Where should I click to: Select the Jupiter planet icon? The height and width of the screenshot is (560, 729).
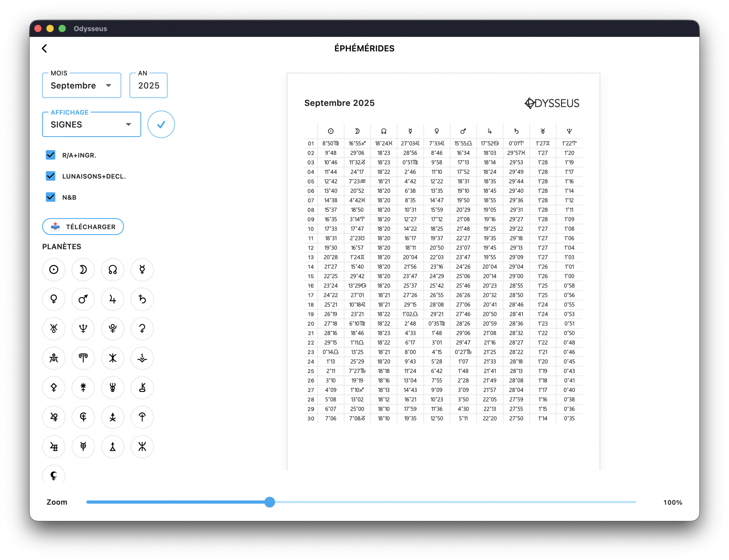coord(112,299)
